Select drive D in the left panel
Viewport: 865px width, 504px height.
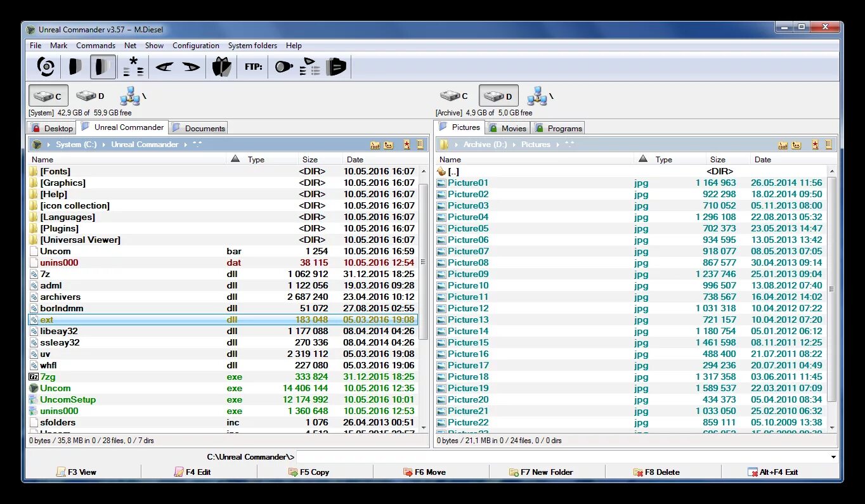(90, 96)
